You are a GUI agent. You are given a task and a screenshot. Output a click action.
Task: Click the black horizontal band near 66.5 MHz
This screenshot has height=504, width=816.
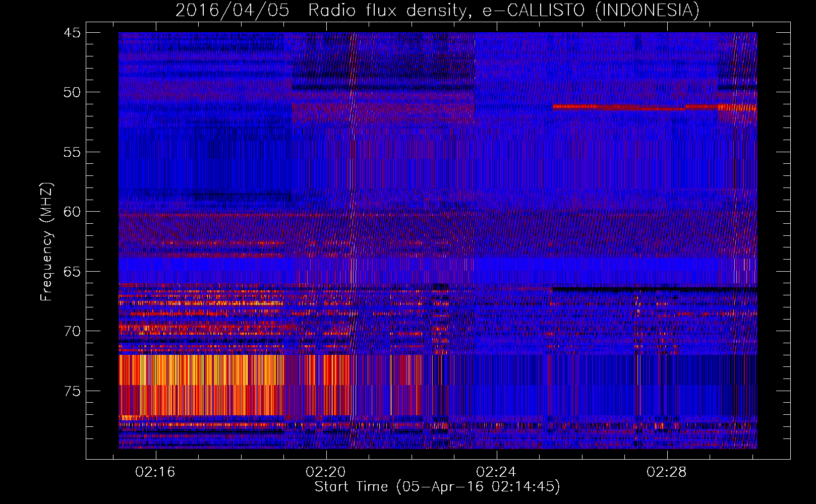(x=655, y=290)
